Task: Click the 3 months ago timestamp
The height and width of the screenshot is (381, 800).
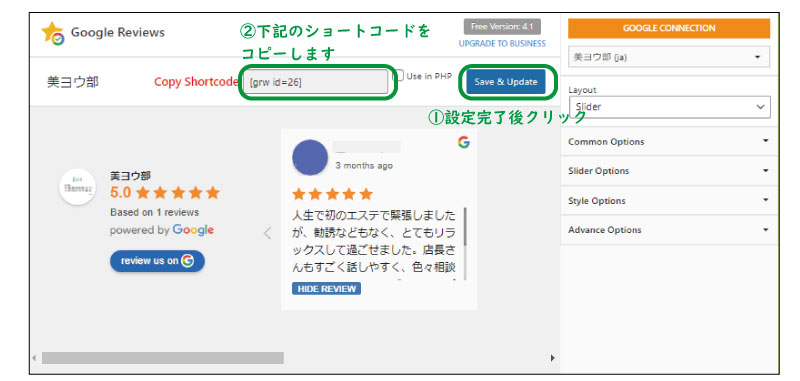Action: [364, 166]
